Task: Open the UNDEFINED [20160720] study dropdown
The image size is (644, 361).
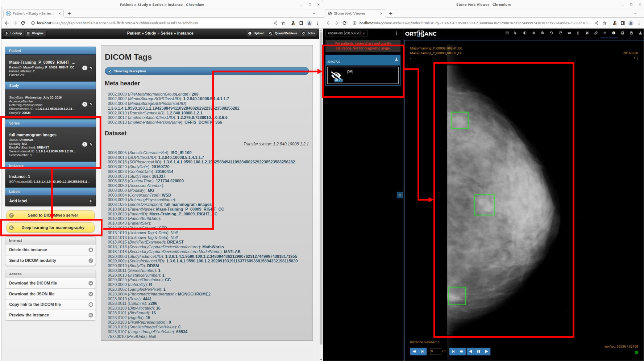Action: (x=346, y=33)
